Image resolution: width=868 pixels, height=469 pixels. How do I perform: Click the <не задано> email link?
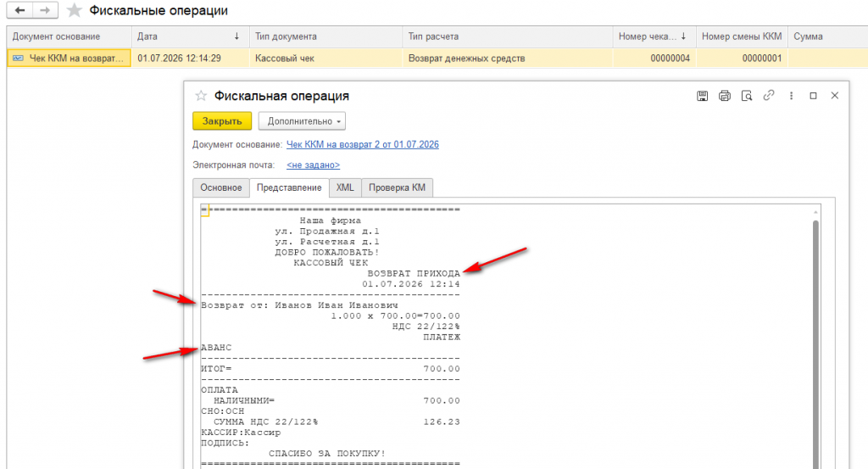click(314, 165)
